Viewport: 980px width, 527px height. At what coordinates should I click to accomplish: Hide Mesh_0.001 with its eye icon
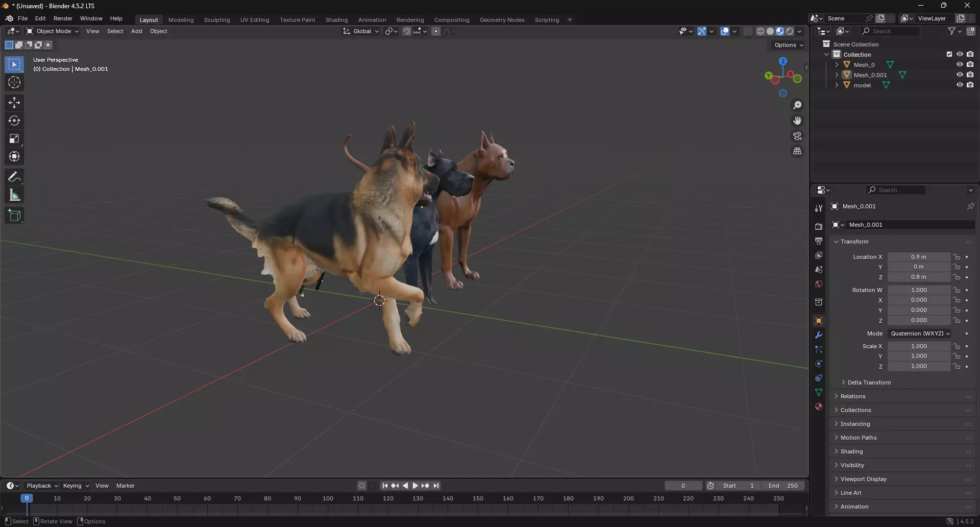960,75
